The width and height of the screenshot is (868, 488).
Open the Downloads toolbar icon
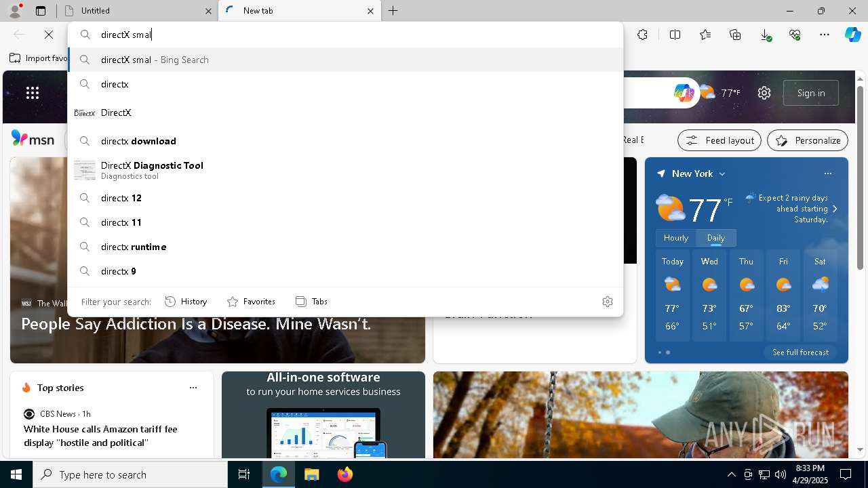765,35
